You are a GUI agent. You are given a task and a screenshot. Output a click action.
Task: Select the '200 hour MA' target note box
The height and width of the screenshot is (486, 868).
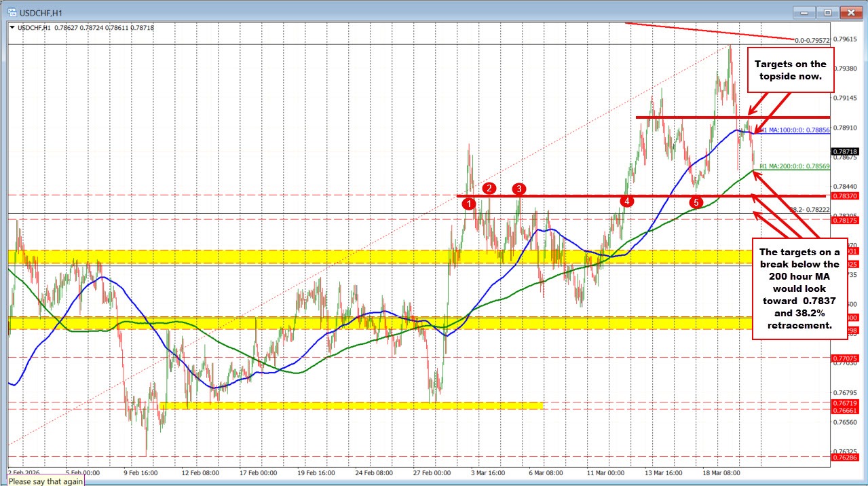(x=799, y=288)
